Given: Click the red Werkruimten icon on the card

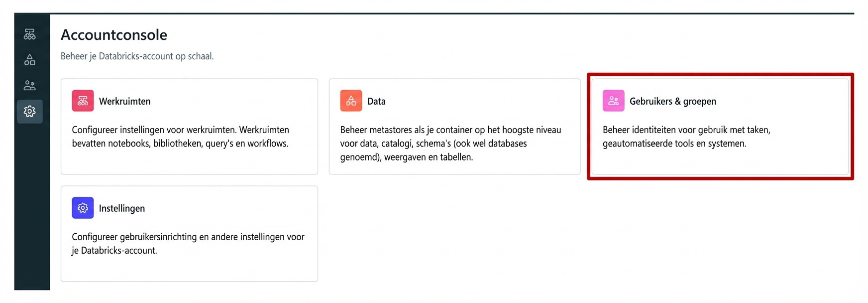Looking at the screenshot, I should [83, 101].
